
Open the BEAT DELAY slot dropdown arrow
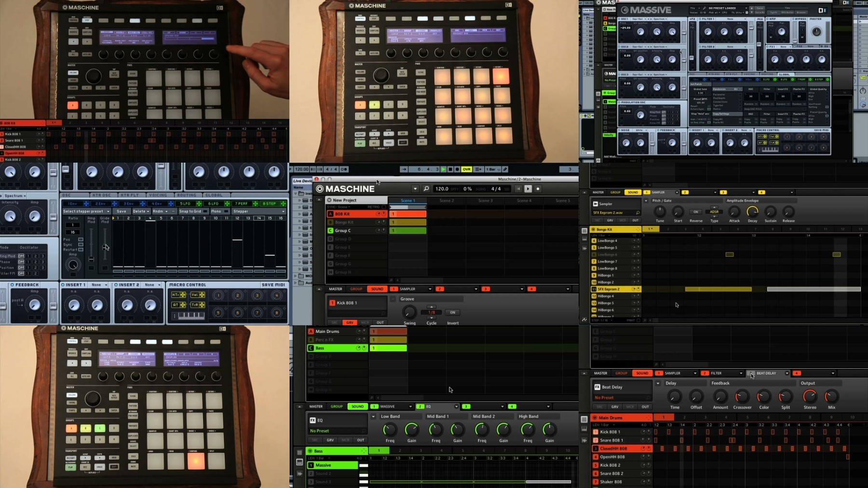(x=787, y=373)
